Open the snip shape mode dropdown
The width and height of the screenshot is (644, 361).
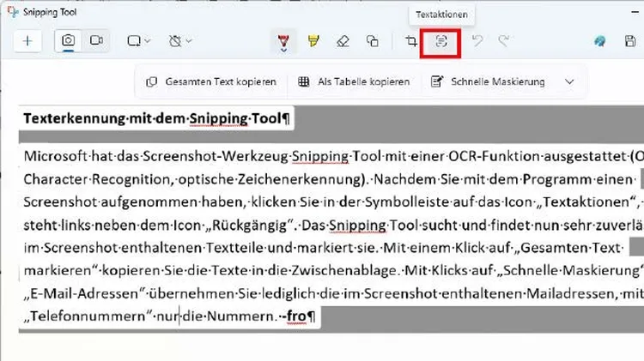click(x=138, y=41)
